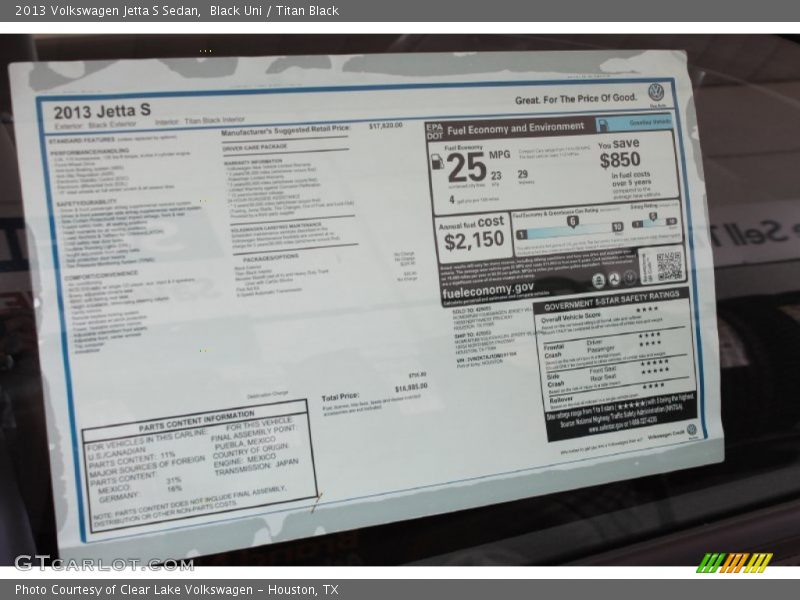Click the Photo Courtesy caption text

coord(177,590)
